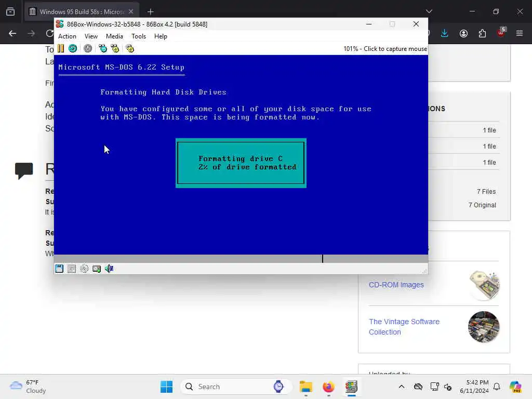Mute sound via speaker status icon
The image size is (532, 399).
(x=109, y=269)
